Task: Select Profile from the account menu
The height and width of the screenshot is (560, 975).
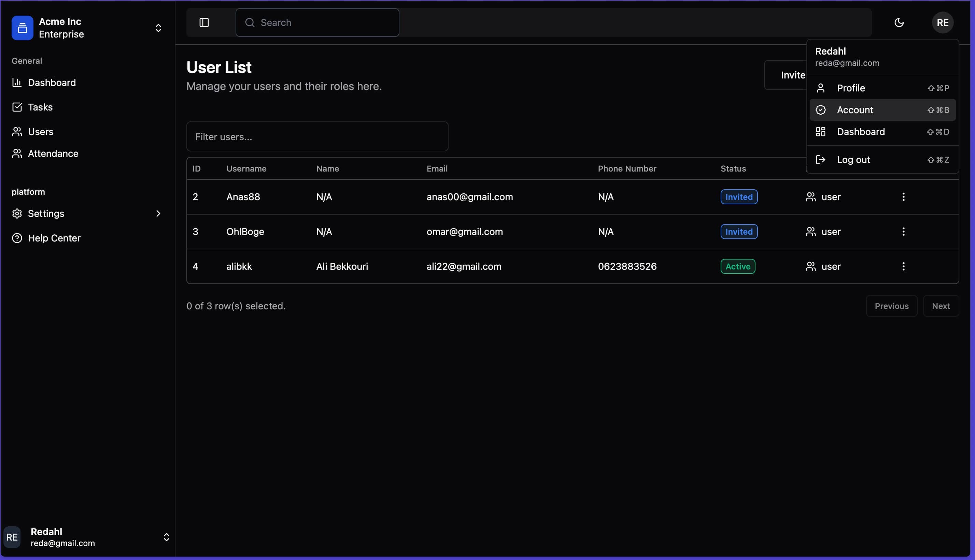Action: tap(851, 88)
